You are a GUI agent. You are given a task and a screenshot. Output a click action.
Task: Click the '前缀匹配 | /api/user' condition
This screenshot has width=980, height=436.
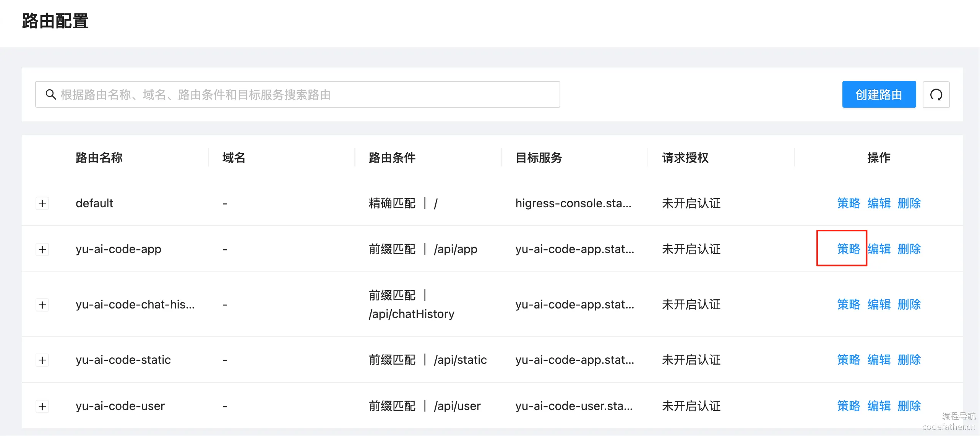[x=425, y=406]
